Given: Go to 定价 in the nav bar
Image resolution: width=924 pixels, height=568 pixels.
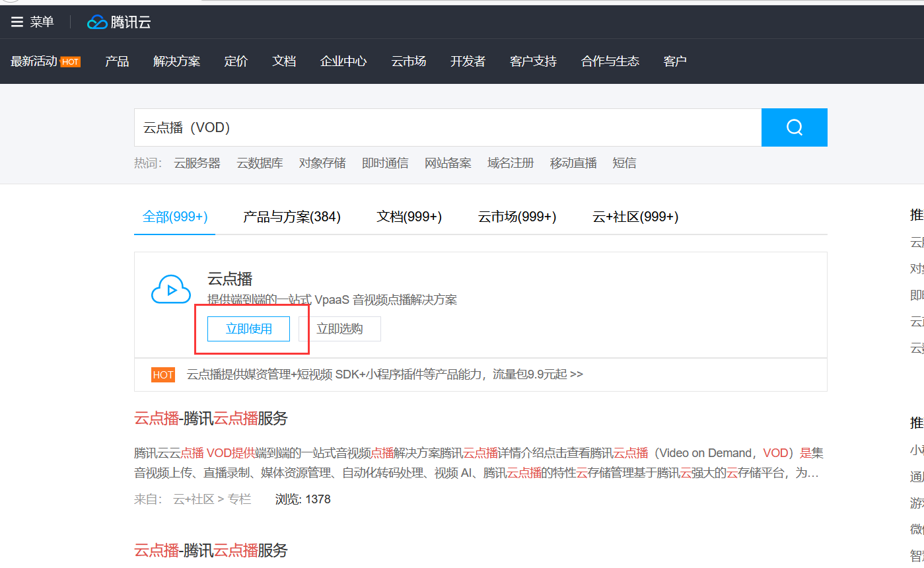Looking at the screenshot, I should click(236, 61).
